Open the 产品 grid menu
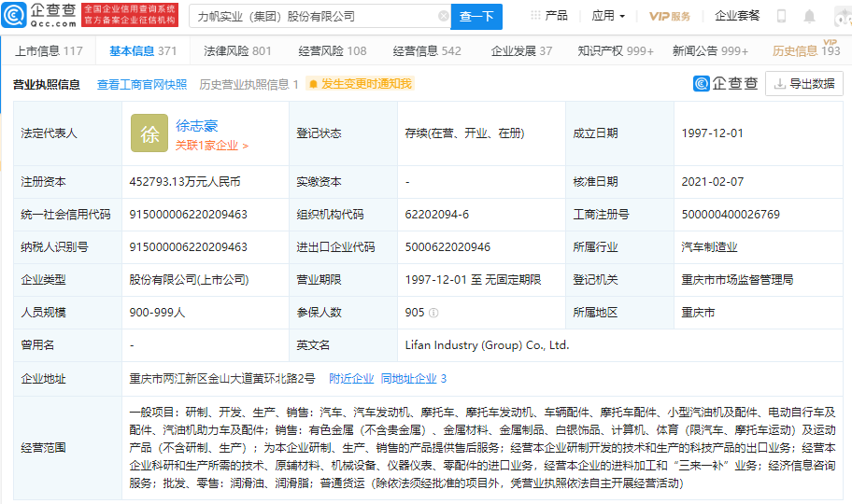The image size is (852, 504). click(549, 16)
